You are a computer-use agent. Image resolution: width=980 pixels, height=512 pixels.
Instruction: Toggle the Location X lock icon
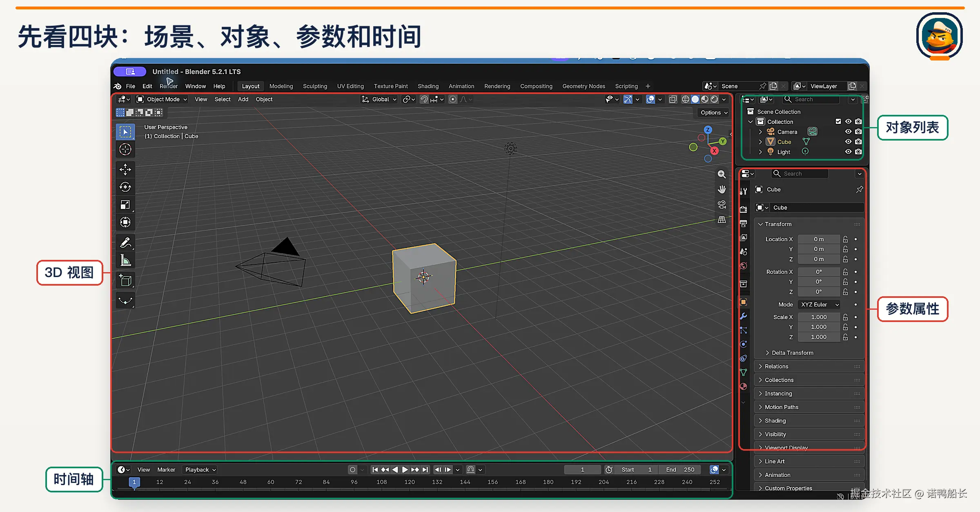click(845, 239)
